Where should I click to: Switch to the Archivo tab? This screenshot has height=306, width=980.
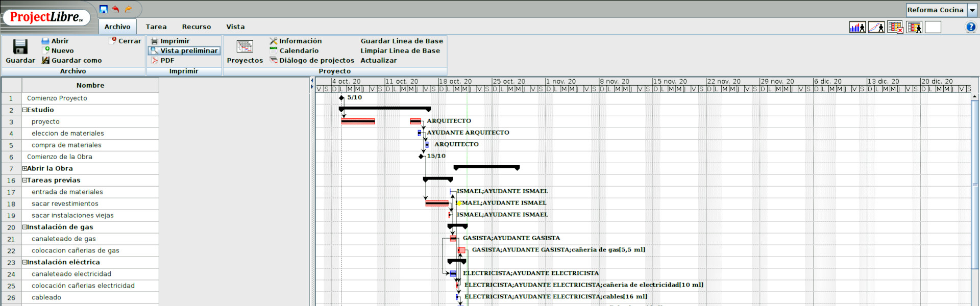(x=117, y=27)
